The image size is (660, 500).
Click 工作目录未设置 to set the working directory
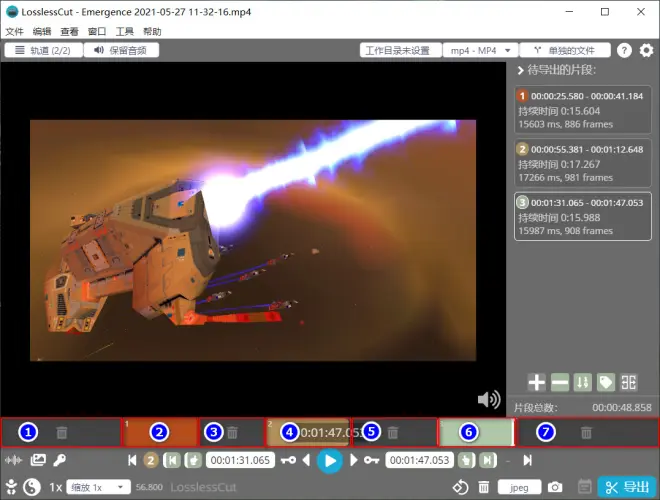click(x=400, y=51)
